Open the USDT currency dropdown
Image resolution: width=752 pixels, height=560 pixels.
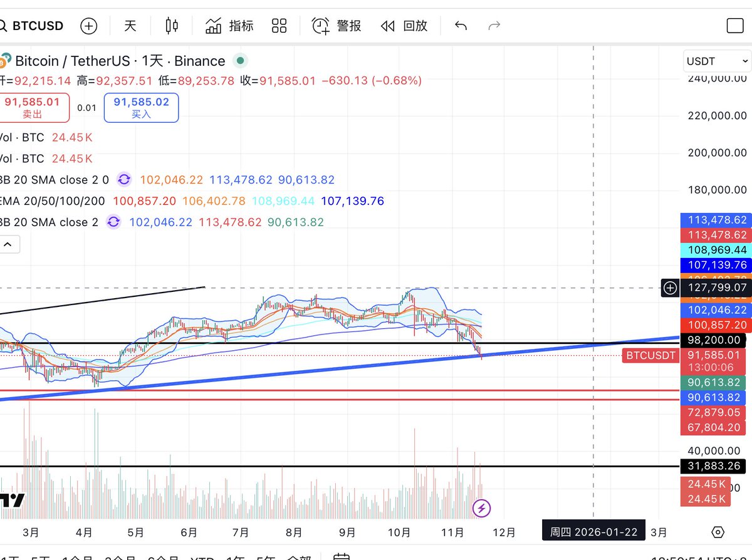717,61
